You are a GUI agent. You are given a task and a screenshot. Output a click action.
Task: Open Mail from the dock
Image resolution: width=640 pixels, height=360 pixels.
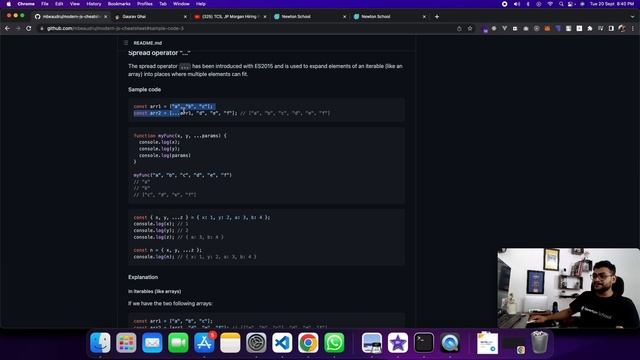152,342
